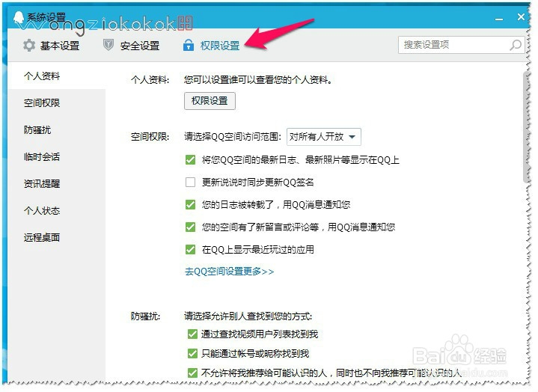The image size is (538, 392).
Task: Uncheck 您的日志被转载了，用QQ消息通知您
Action: click(190, 205)
